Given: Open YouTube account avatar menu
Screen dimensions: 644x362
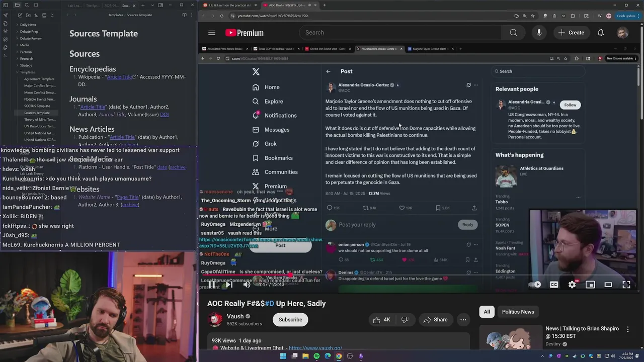Looking at the screenshot, I should click(x=623, y=33).
